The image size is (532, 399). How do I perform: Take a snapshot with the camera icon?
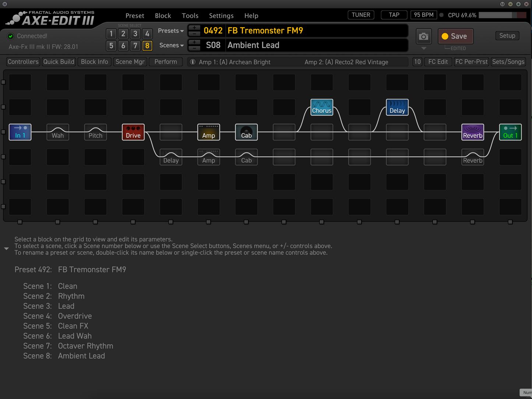click(423, 36)
